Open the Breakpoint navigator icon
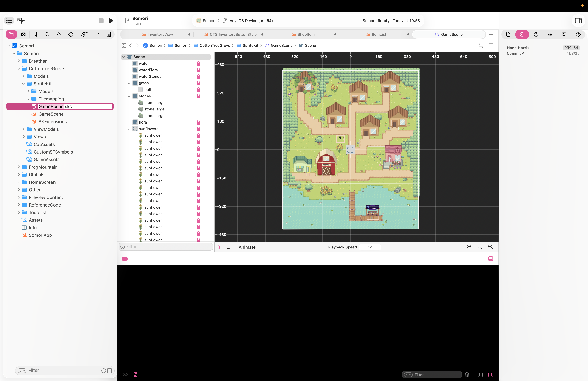 [x=96, y=34]
